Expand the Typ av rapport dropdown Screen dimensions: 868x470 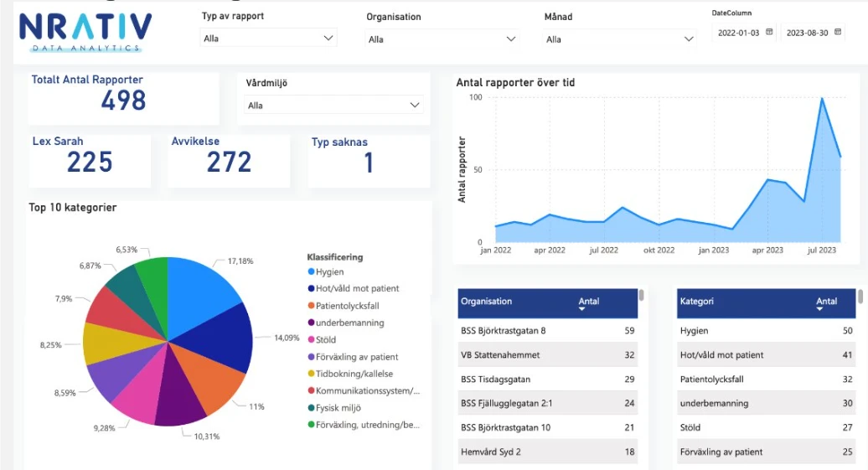click(328, 38)
